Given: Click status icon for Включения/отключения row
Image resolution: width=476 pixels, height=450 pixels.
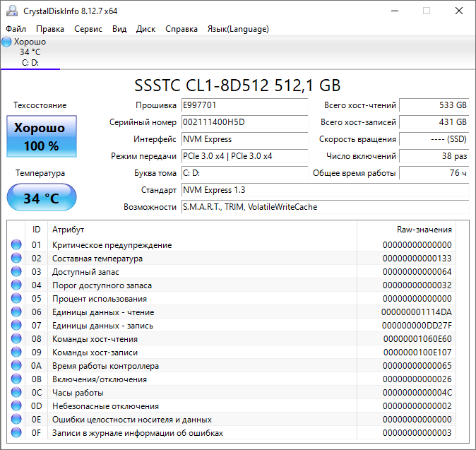Looking at the screenshot, I should tap(16, 379).
